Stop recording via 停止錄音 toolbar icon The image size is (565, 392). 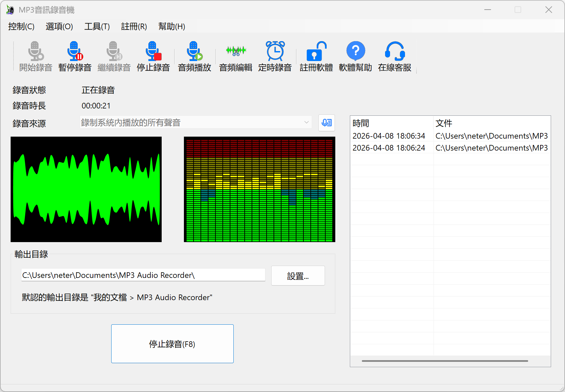click(153, 51)
